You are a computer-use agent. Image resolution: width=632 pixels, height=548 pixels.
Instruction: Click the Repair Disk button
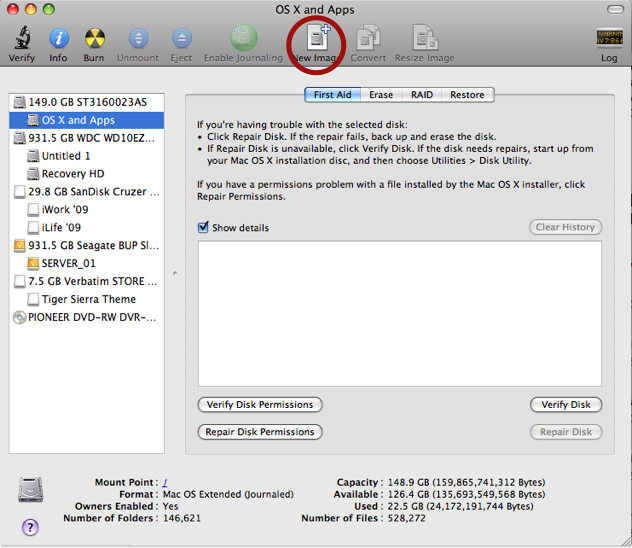[566, 432]
